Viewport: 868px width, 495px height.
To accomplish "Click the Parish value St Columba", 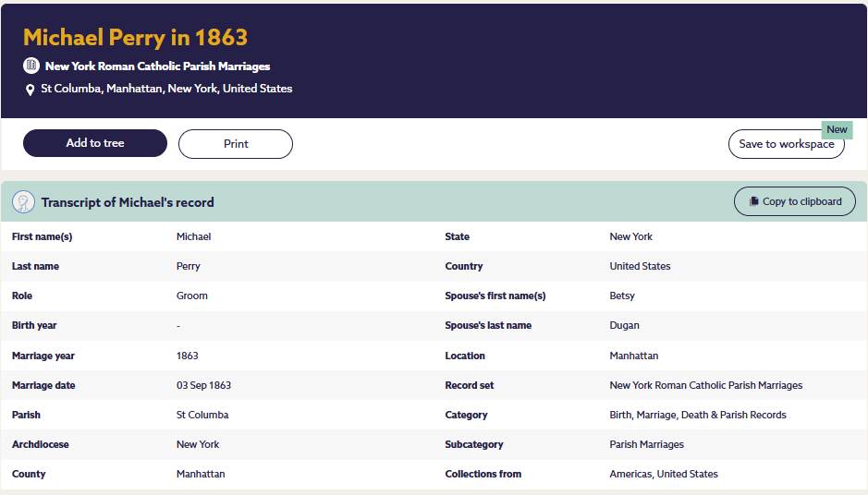I will click(202, 415).
